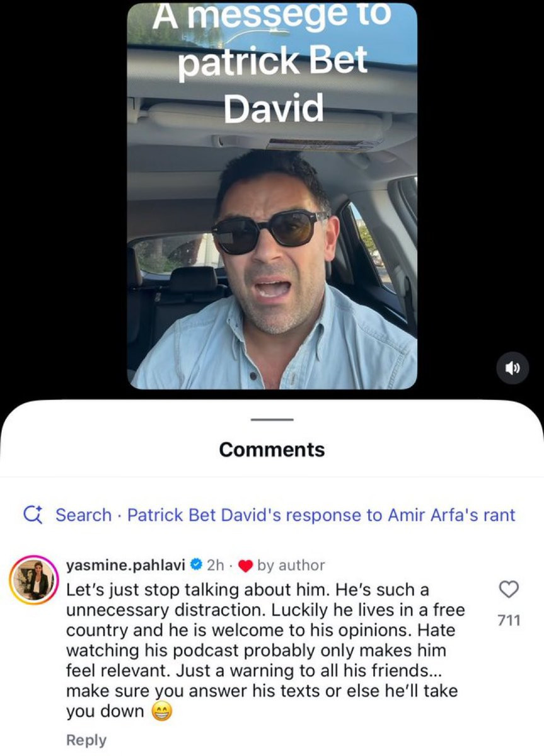
Task: Tap the video to pause playback
Action: coord(272,196)
